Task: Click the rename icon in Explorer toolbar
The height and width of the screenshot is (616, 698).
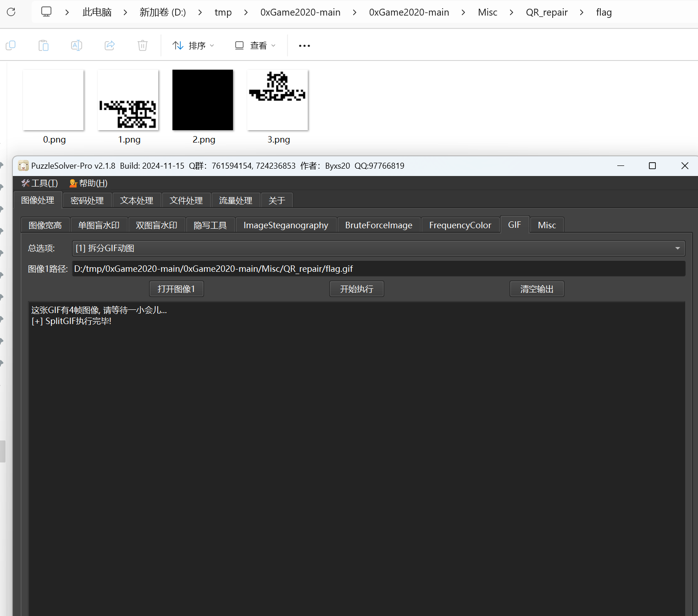Action: pyautogui.click(x=77, y=45)
